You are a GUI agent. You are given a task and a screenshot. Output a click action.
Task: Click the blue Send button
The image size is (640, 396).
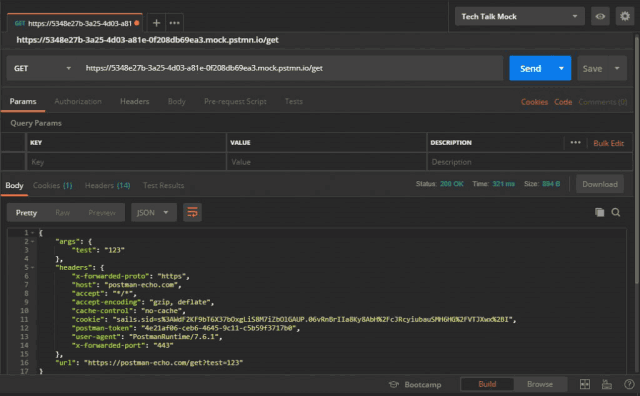pyautogui.click(x=531, y=68)
